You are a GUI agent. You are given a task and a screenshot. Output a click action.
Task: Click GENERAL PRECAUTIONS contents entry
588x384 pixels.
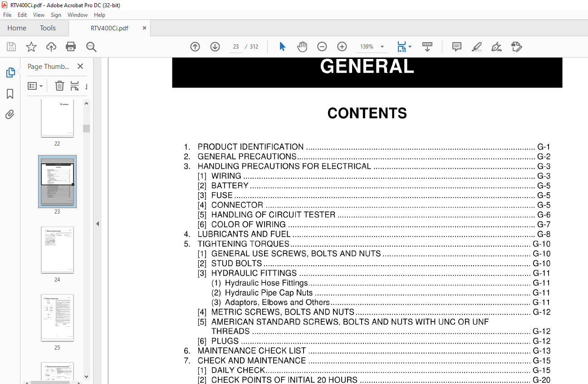click(367, 156)
